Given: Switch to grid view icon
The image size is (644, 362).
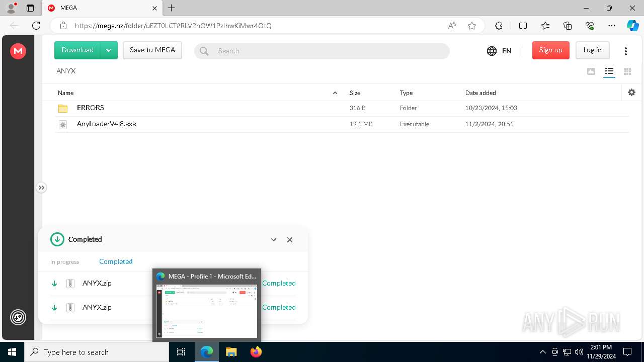Looking at the screenshot, I should tap(627, 71).
